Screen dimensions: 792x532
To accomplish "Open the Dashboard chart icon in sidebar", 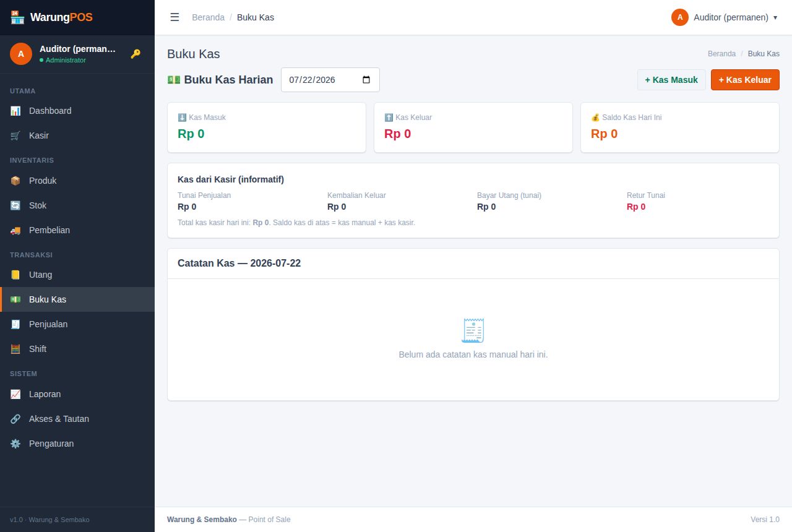I will (x=15, y=111).
